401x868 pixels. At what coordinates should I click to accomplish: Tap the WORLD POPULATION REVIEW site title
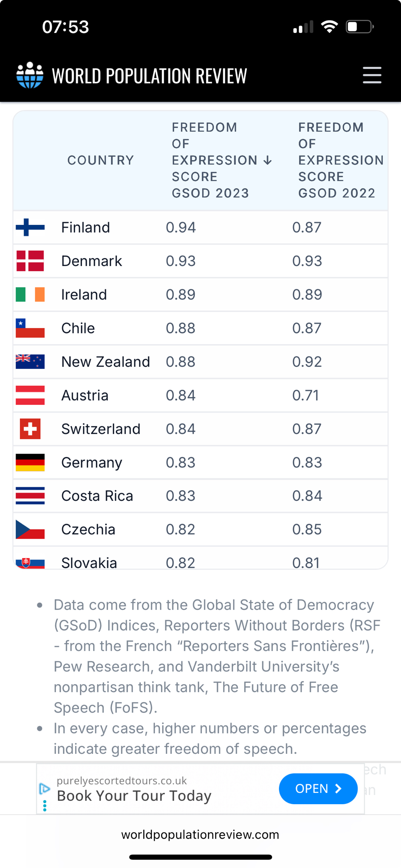[149, 76]
